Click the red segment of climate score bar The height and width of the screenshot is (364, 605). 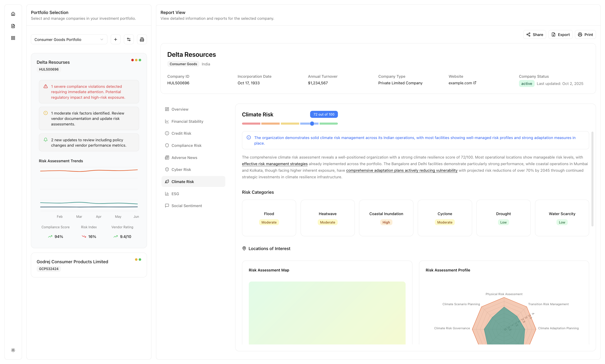pos(251,124)
